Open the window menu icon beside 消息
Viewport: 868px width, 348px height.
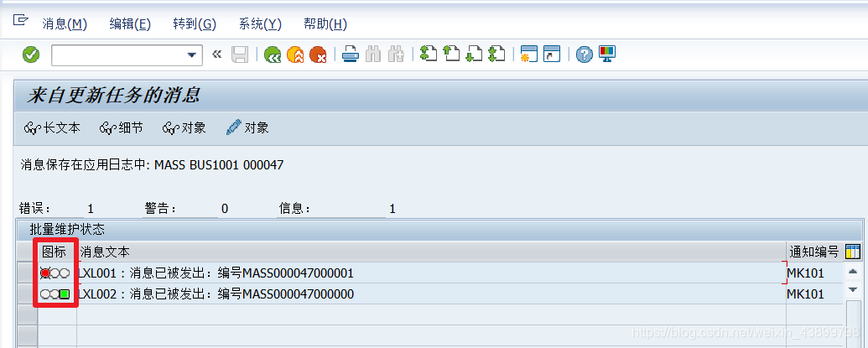pos(20,21)
